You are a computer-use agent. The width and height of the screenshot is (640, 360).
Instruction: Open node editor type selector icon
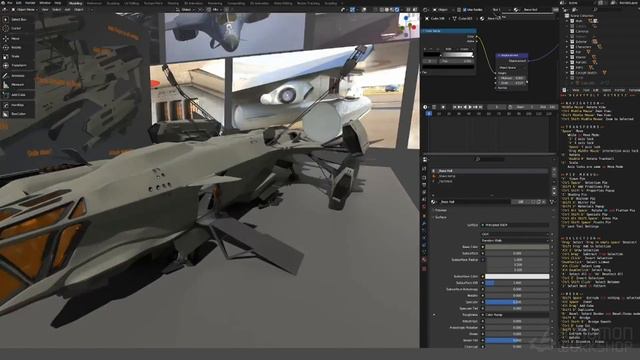coord(427,9)
